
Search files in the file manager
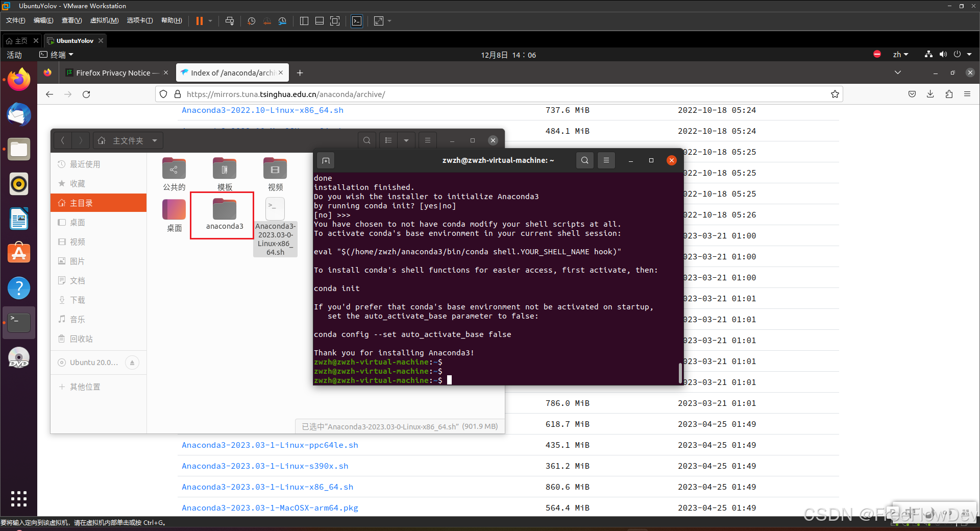(366, 140)
